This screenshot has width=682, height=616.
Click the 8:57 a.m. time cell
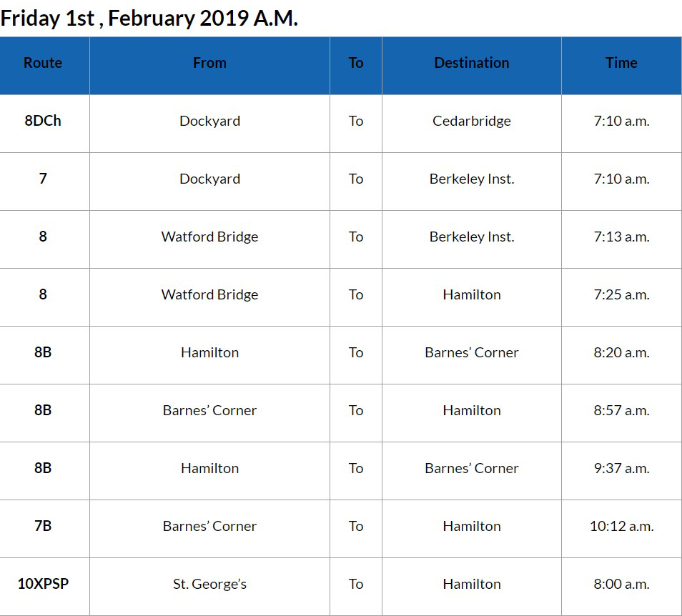(x=621, y=410)
